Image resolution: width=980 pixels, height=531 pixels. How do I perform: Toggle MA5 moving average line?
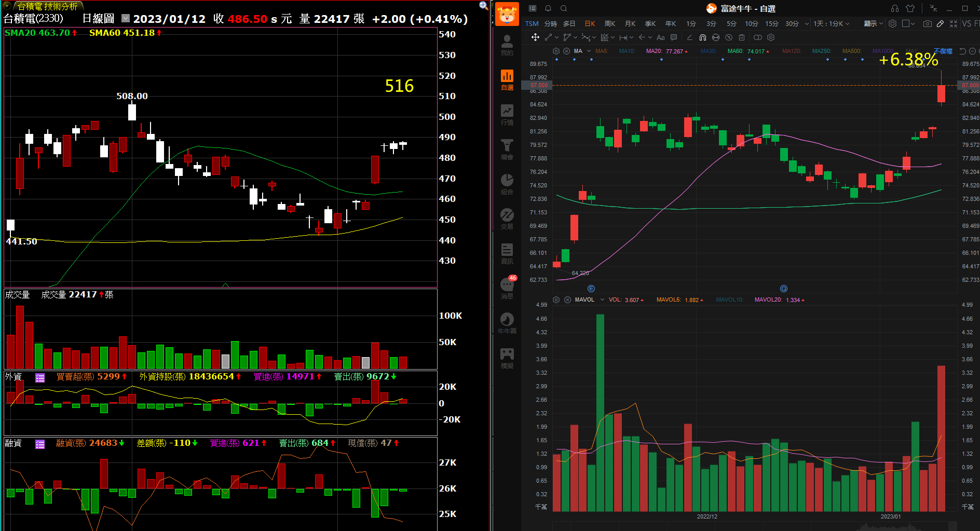602,51
